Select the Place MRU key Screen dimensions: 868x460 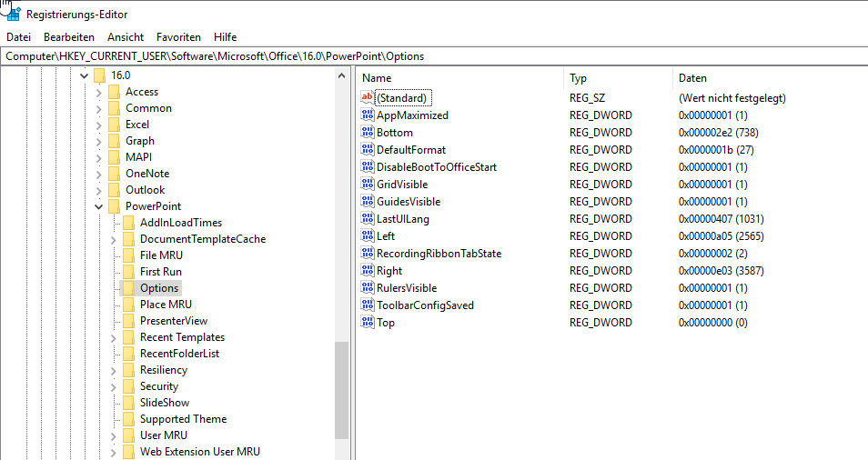(x=166, y=305)
